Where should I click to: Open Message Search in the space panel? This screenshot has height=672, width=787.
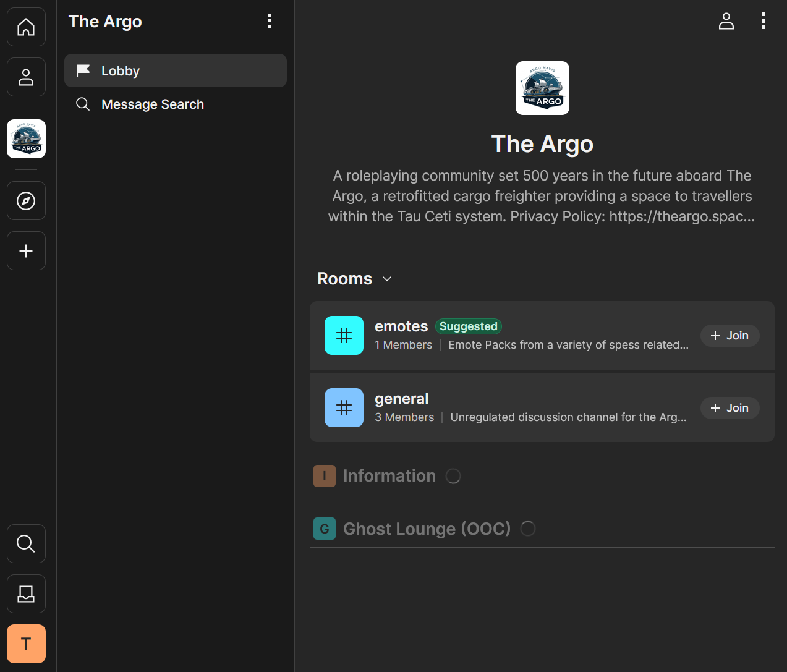click(153, 104)
